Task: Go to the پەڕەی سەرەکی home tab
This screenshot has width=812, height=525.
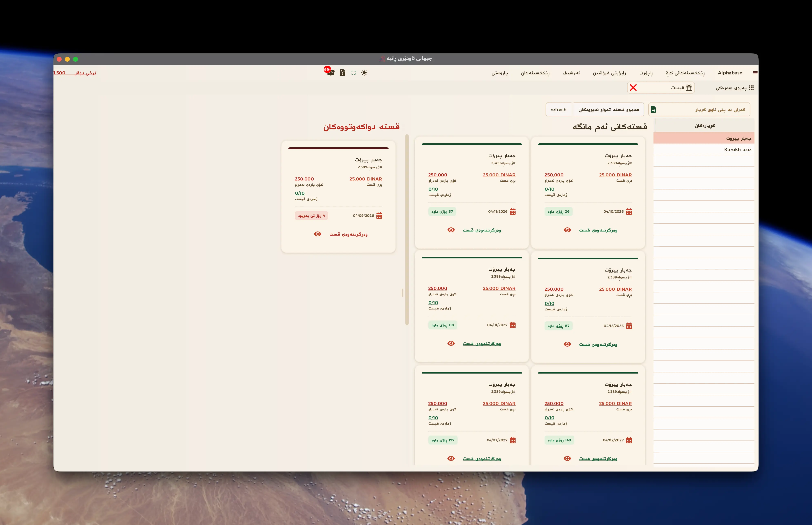Action: (x=735, y=88)
